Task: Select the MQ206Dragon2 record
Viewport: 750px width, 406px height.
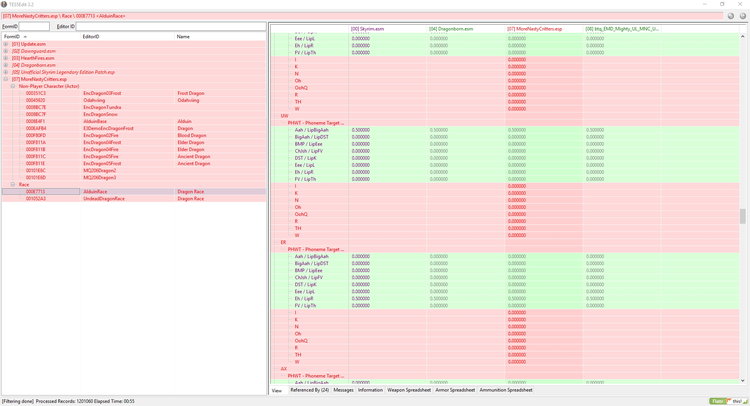Action: [134, 170]
